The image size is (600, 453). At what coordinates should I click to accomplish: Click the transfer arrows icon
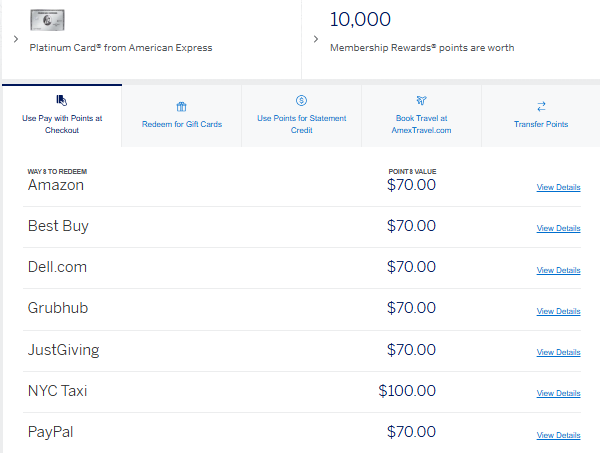click(x=541, y=106)
